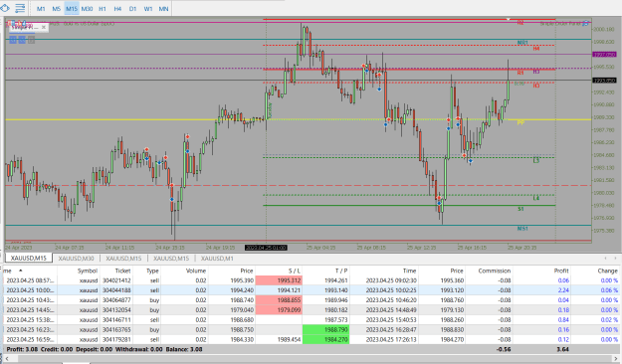Sort history by Ticket column header
The width and height of the screenshot is (622, 364).
(122, 271)
